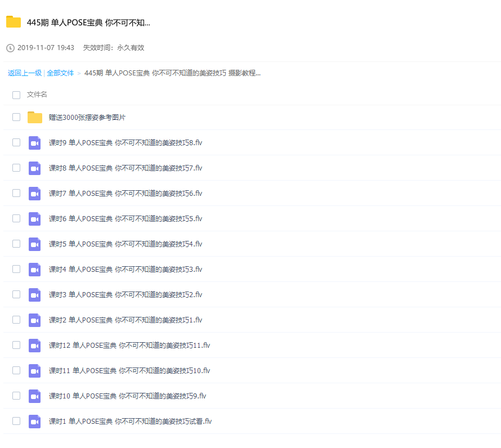Toggle the select-all checkbox next to 文件名
The image size is (501, 448).
[16, 95]
